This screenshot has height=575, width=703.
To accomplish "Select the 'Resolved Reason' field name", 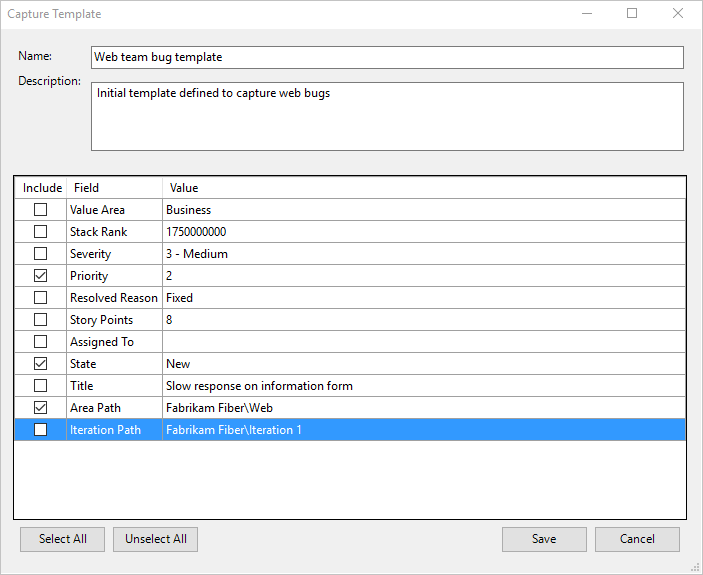I will pos(114,297).
